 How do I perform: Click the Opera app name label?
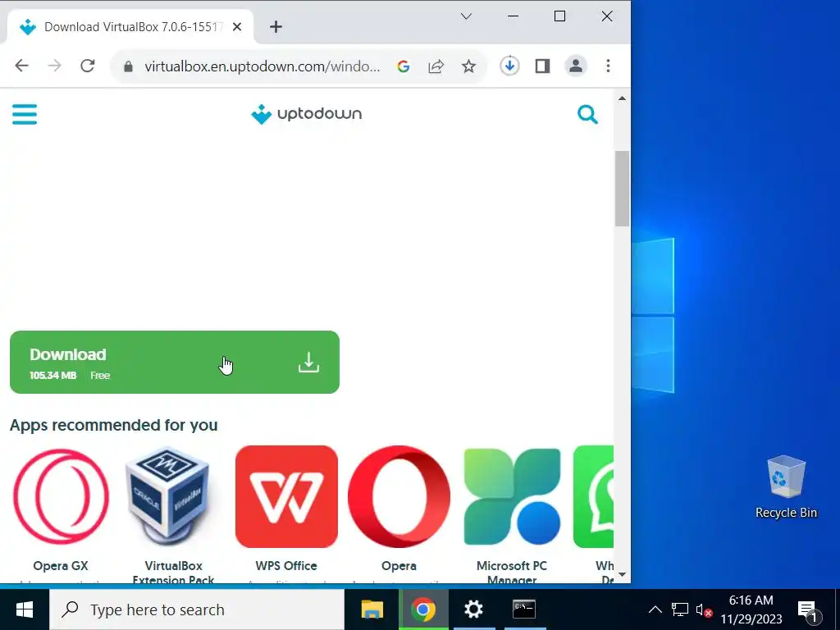(399, 566)
